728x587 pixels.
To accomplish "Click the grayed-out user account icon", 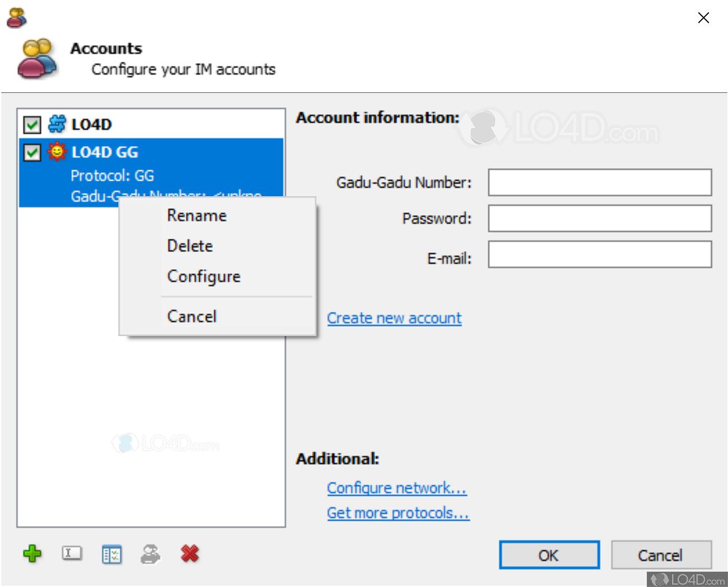I will coord(150,554).
